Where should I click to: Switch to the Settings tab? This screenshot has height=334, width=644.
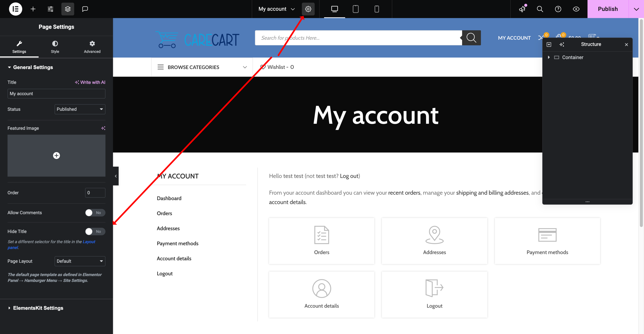19,47
